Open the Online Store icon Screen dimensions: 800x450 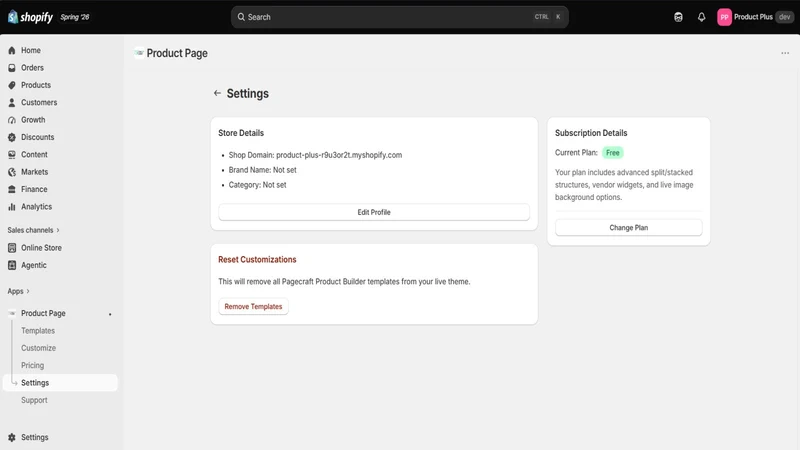tap(12, 248)
